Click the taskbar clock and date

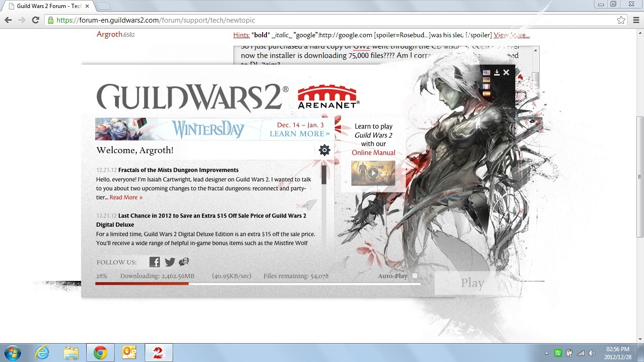[x=618, y=353]
